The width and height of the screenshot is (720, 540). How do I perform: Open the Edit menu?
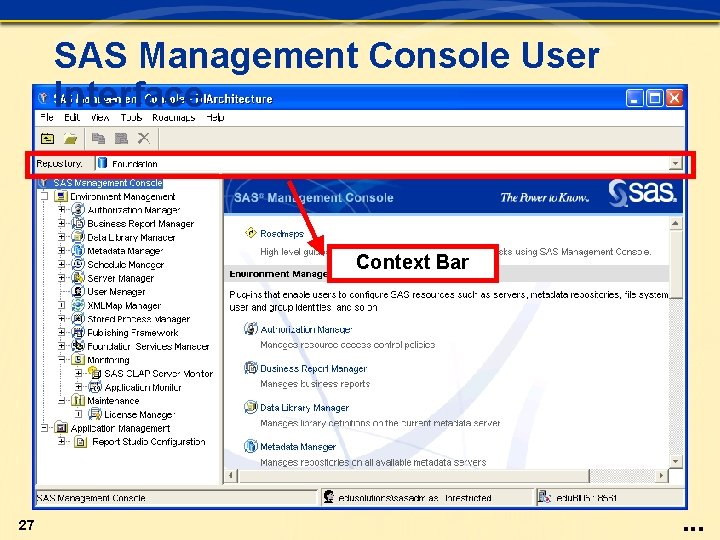point(72,118)
